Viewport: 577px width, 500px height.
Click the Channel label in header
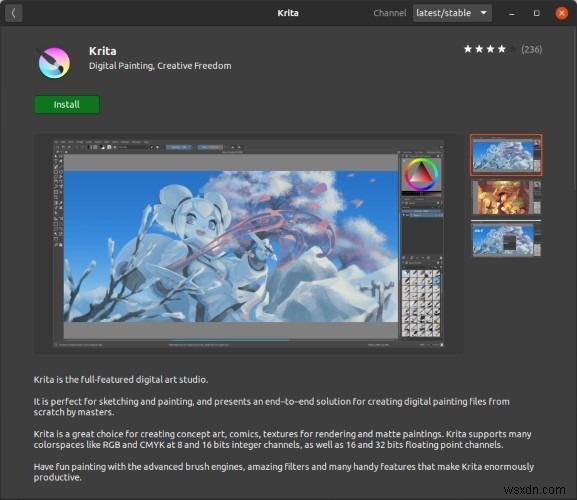pos(390,13)
